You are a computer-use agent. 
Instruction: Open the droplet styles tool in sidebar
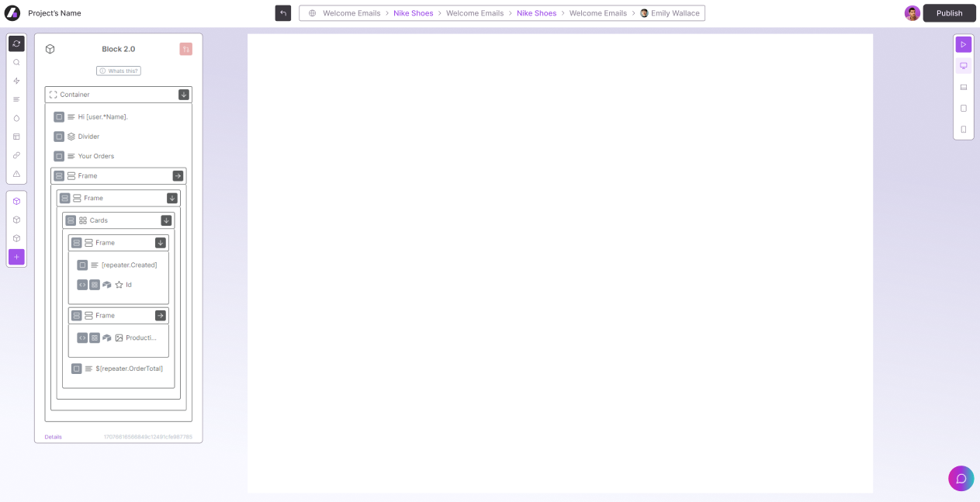16,118
